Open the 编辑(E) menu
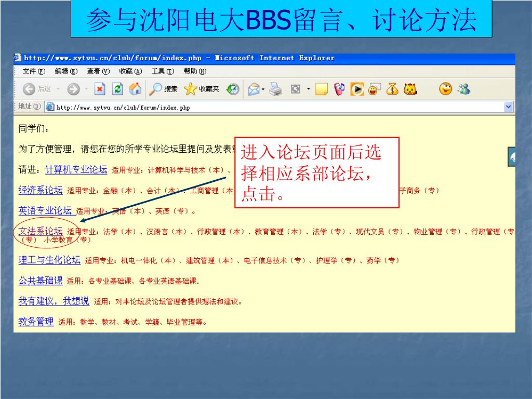Image resolution: width=532 pixels, height=399 pixels. click(66, 71)
